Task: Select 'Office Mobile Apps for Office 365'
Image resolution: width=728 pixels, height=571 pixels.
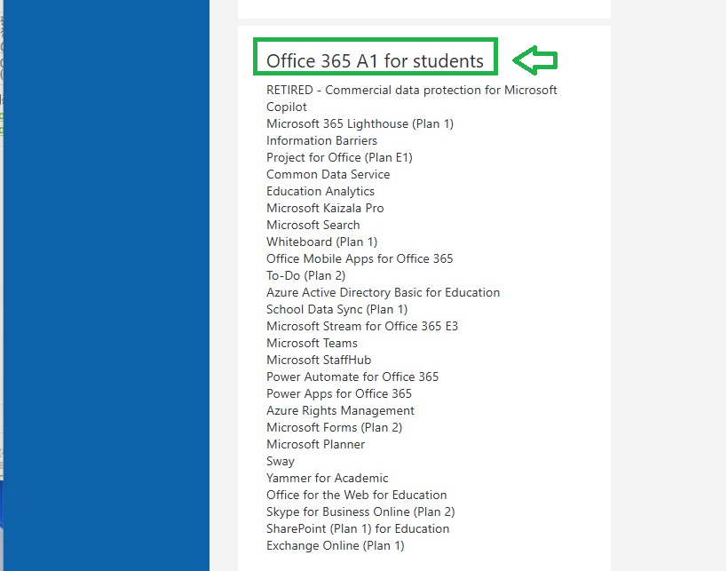Action: coord(360,259)
